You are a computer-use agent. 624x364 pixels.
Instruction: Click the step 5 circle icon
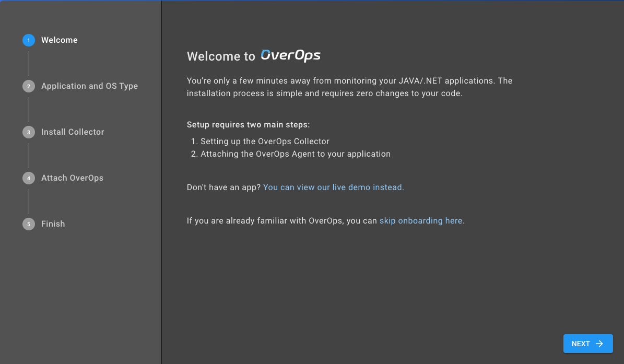pos(29,224)
